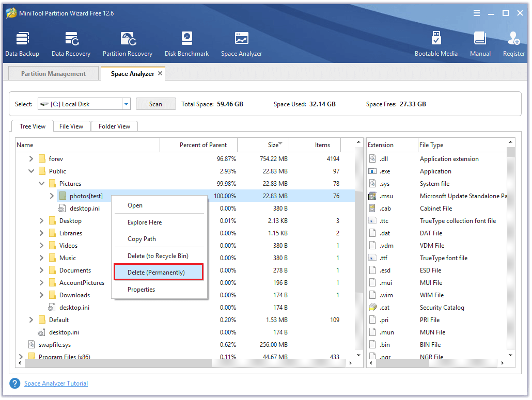Click the .cab Cabinet File icon
Viewport: 532px width, 400px height.
pos(372,208)
